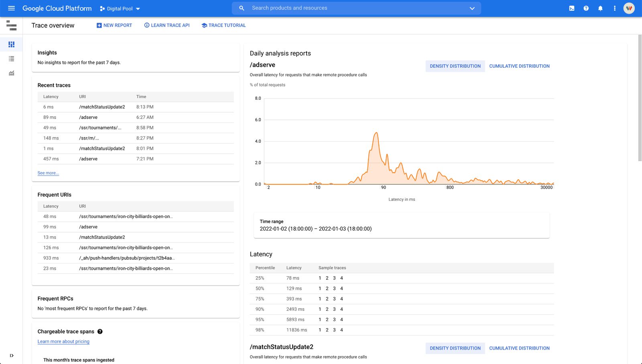Open the user account avatar

pos(629,8)
